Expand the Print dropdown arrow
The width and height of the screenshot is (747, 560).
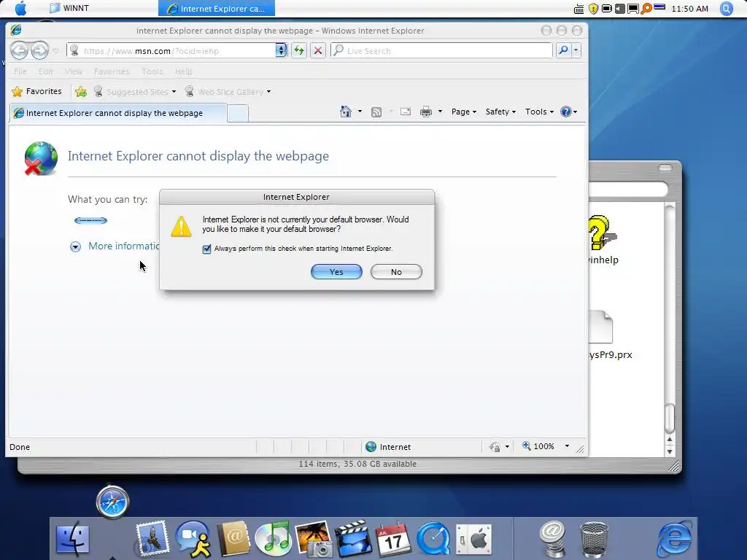[440, 112]
